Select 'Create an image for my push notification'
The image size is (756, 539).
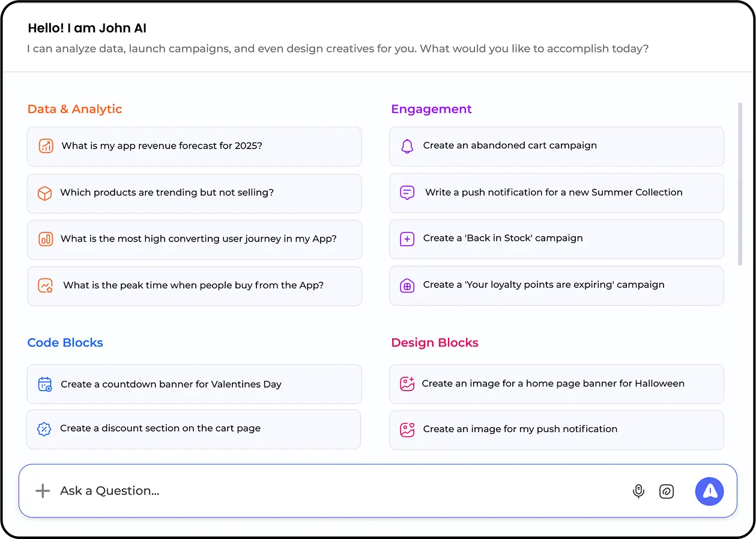point(520,429)
